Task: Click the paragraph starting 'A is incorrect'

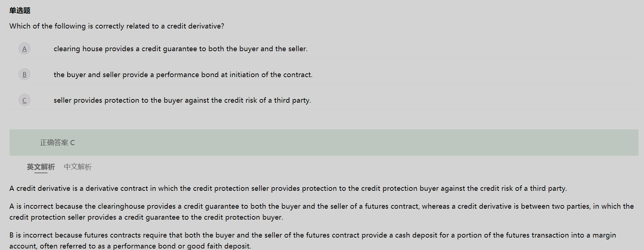Action: pos(322,212)
